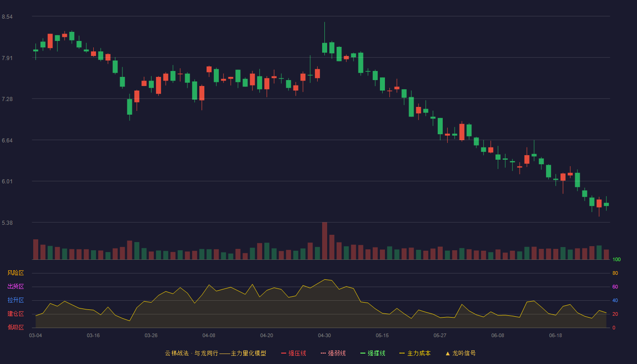Click the 03-26 date label

coord(151,335)
